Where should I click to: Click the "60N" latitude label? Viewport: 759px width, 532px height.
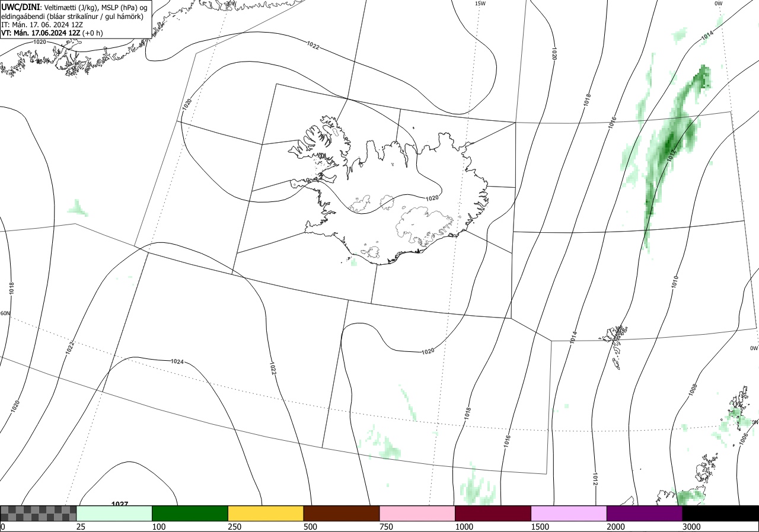(x=5, y=313)
